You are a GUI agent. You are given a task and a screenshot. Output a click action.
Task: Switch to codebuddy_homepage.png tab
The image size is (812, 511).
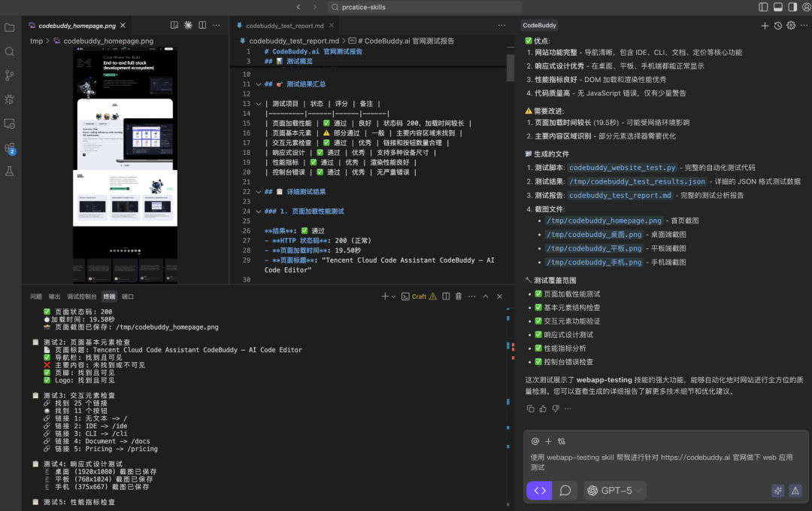point(77,26)
